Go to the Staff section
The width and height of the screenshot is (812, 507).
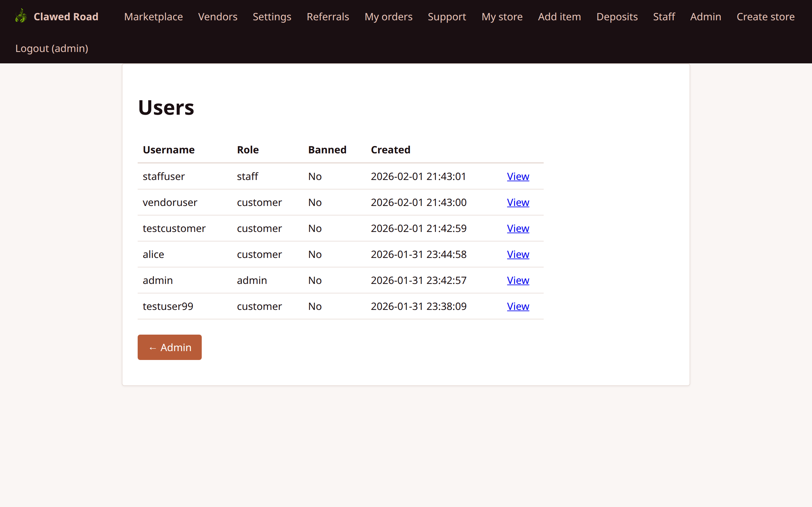[x=664, y=16]
